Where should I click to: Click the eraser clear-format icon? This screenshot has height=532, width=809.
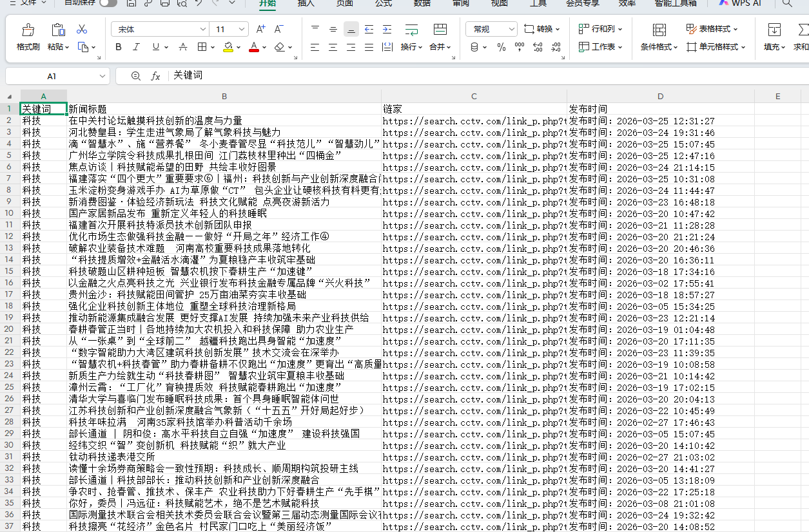pyautogui.click(x=279, y=47)
